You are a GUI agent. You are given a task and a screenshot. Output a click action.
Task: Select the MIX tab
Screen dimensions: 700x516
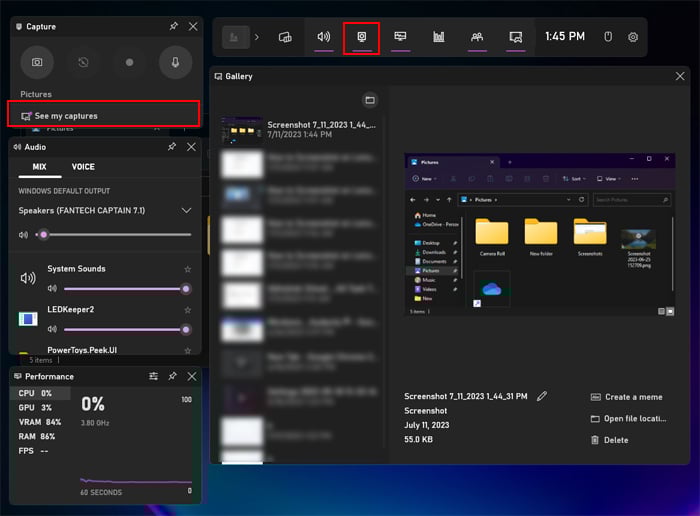tap(39, 167)
